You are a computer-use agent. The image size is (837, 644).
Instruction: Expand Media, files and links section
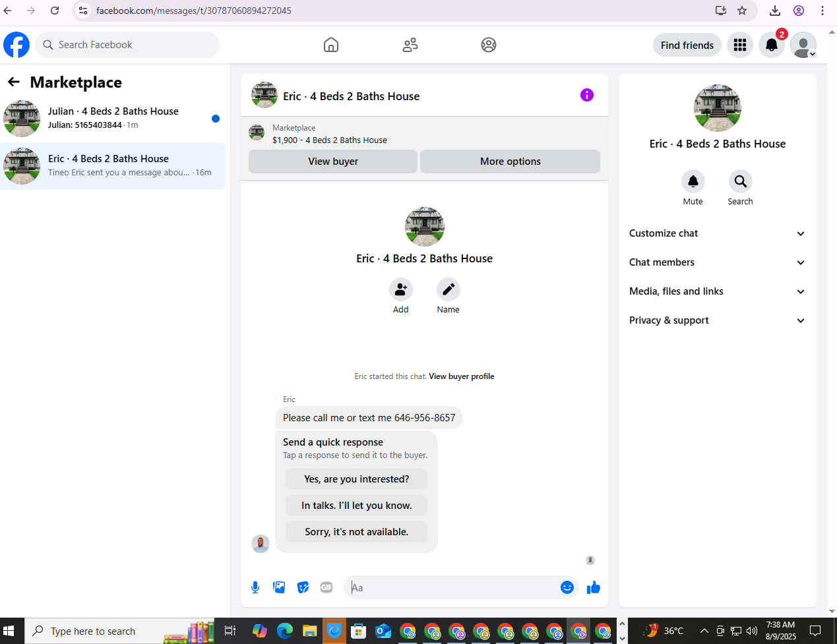[x=717, y=291]
